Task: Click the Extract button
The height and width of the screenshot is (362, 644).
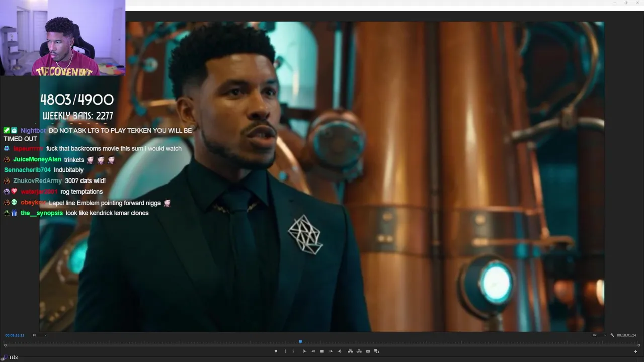Action: 359,351
